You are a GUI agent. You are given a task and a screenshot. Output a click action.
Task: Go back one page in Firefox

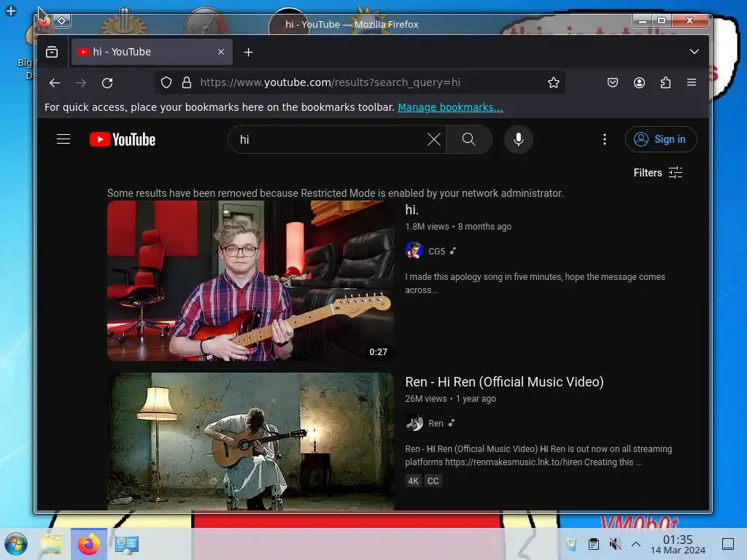[55, 83]
